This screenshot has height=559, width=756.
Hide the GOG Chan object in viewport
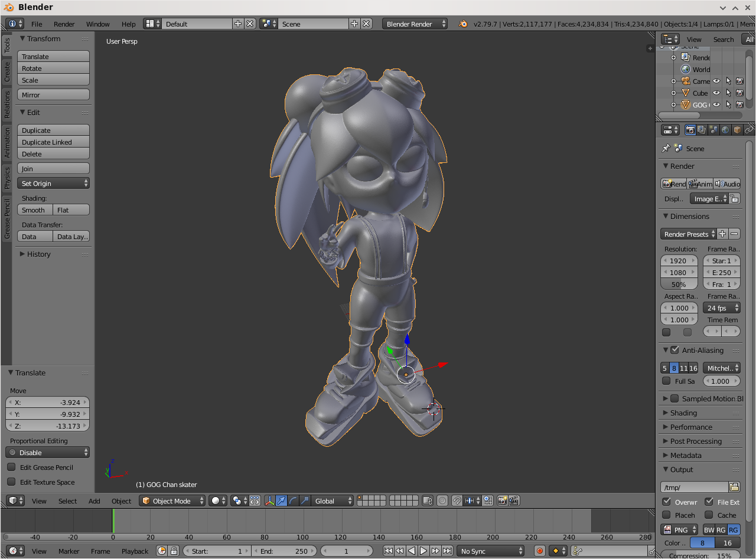(716, 104)
